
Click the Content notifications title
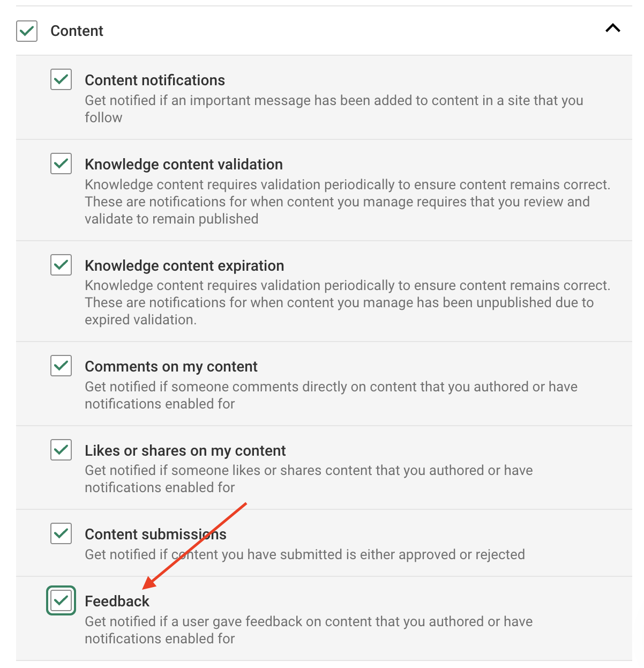(x=155, y=80)
